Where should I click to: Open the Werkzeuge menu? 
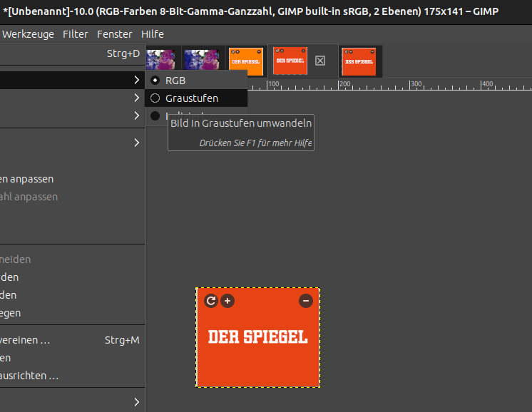28,34
